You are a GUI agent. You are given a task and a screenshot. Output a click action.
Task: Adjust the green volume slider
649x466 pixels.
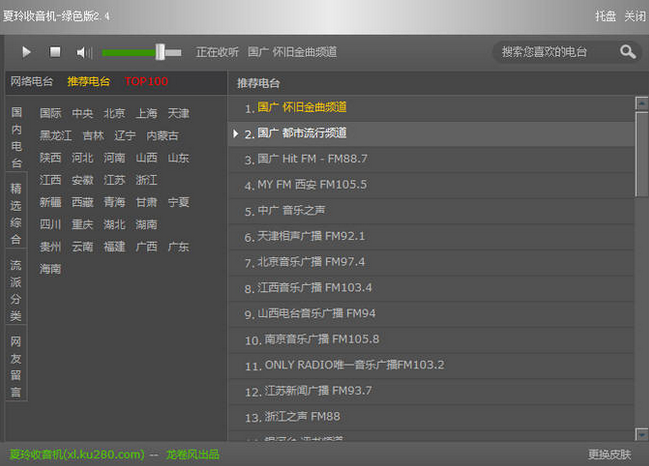(x=141, y=53)
